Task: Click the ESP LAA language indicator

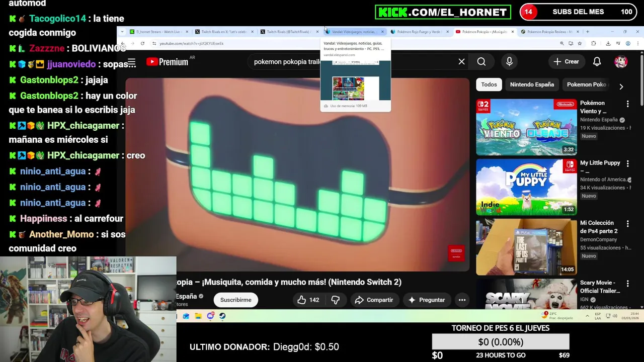Action: (598, 316)
